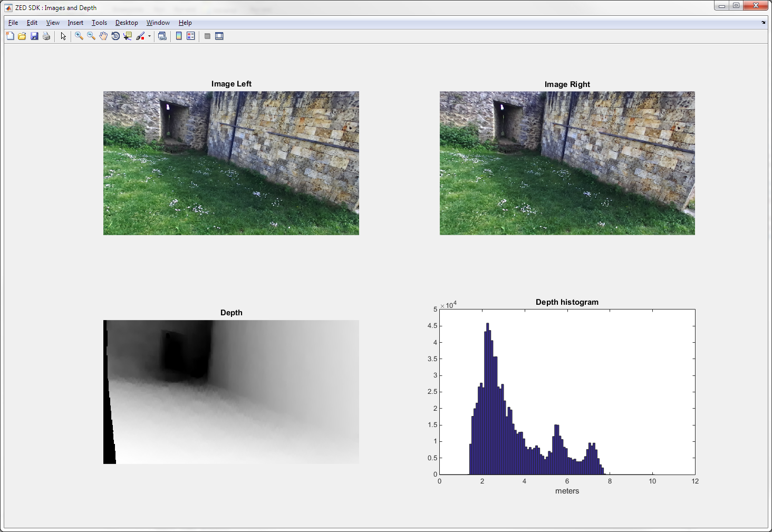Screen dimensions: 772x532
Task: Save the current figure
Action: [x=35, y=36]
